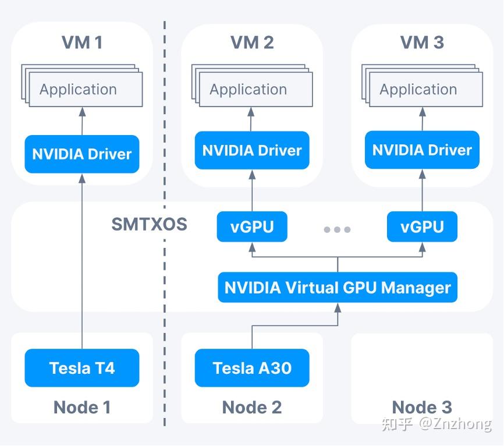Viewport: 504px width, 446px height.
Task: Expand the Node 3 empty panel
Action: (x=421, y=373)
